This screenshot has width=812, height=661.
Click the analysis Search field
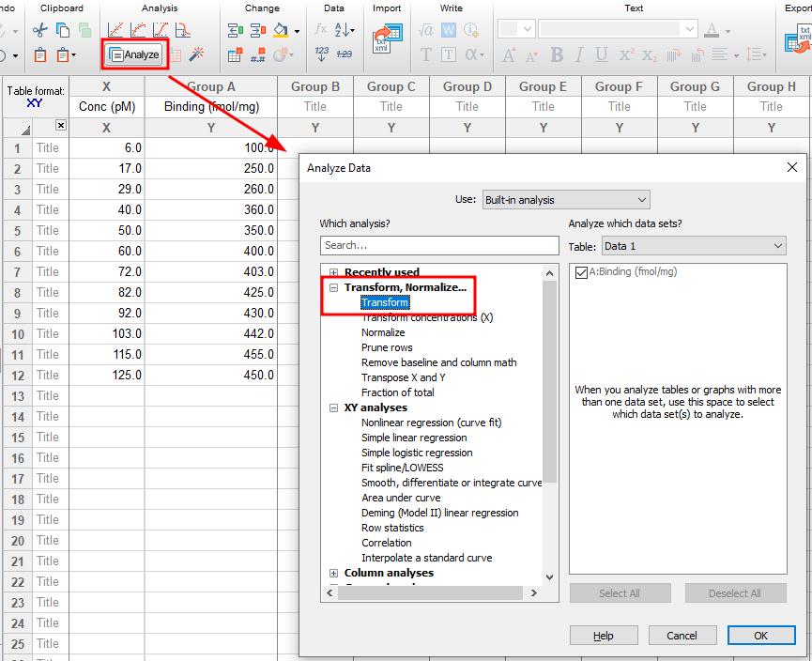coord(439,246)
